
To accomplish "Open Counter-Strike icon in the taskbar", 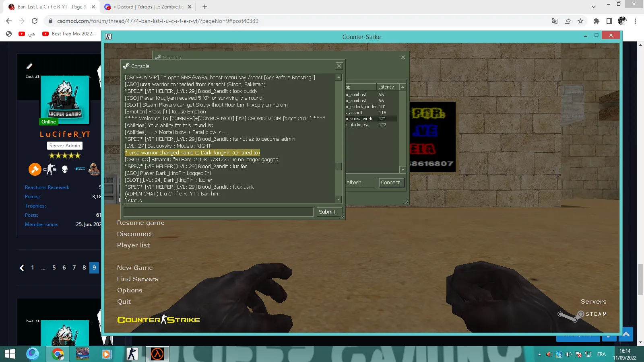I will coord(132,354).
